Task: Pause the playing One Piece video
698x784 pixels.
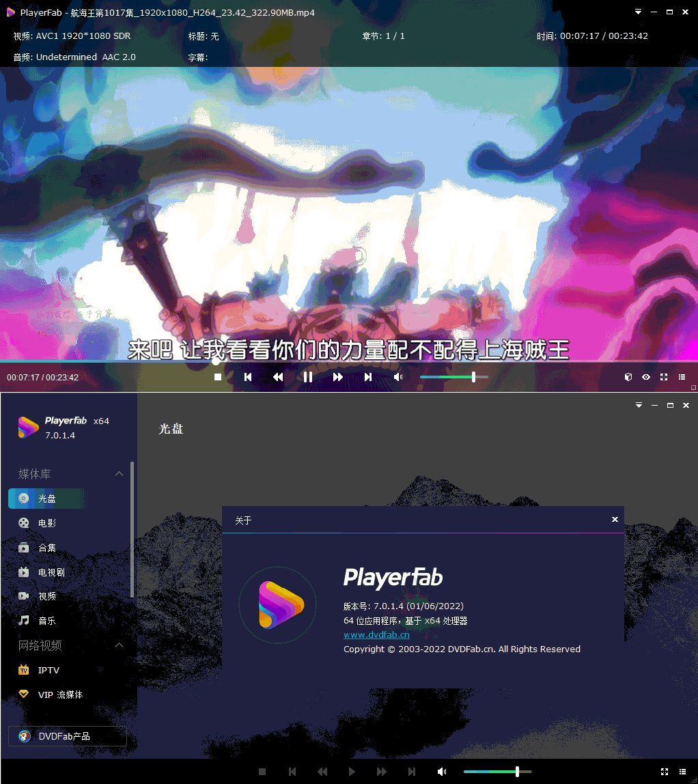Action: (307, 376)
